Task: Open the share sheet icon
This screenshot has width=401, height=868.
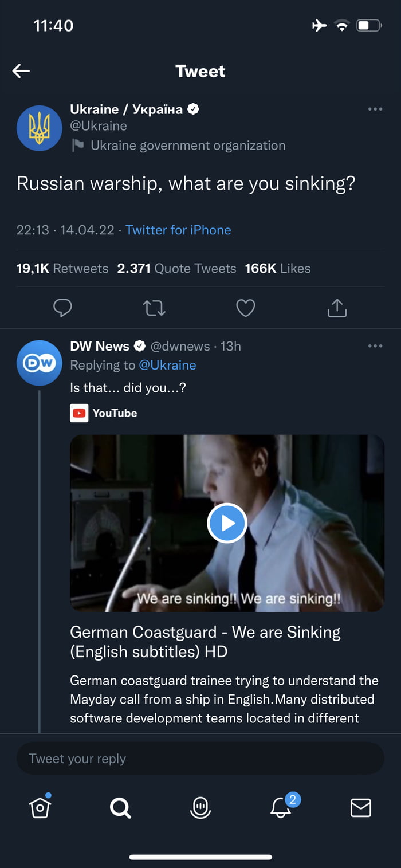Action: 337,308
